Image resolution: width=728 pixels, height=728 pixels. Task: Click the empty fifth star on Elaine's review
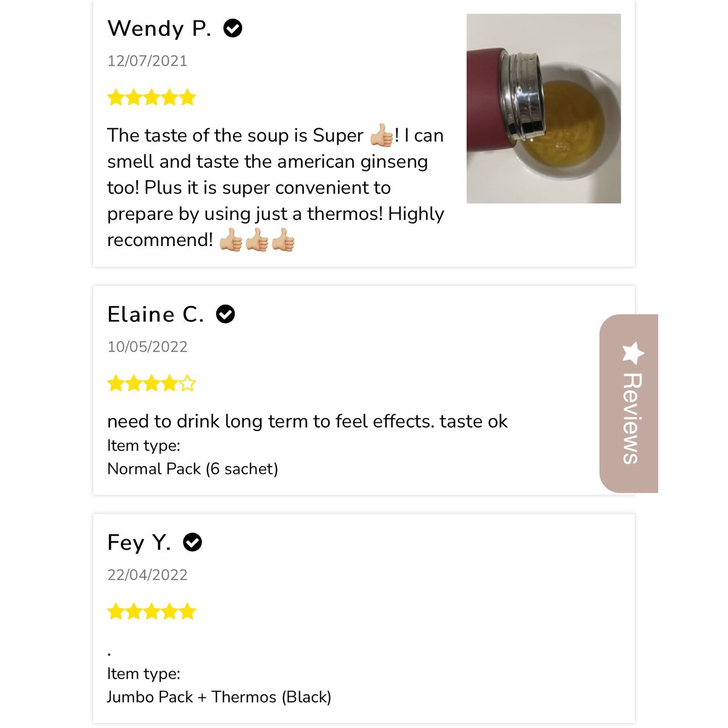(188, 384)
